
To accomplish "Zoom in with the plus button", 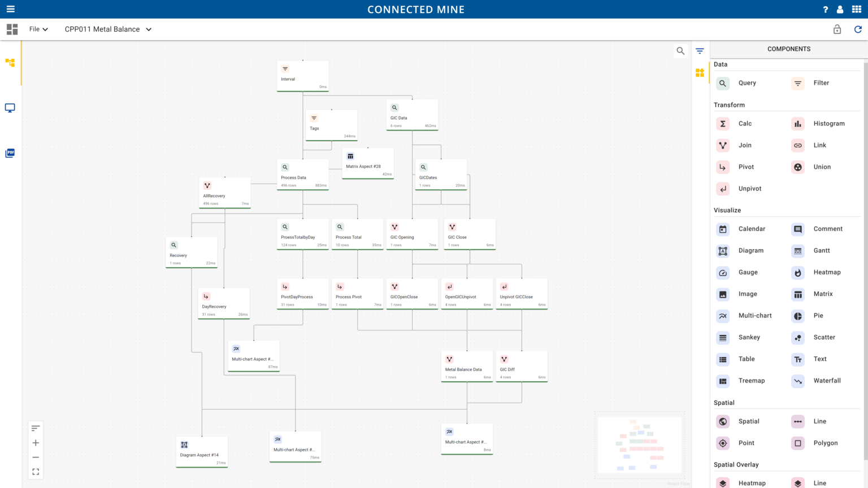I will pyautogui.click(x=36, y=443).
